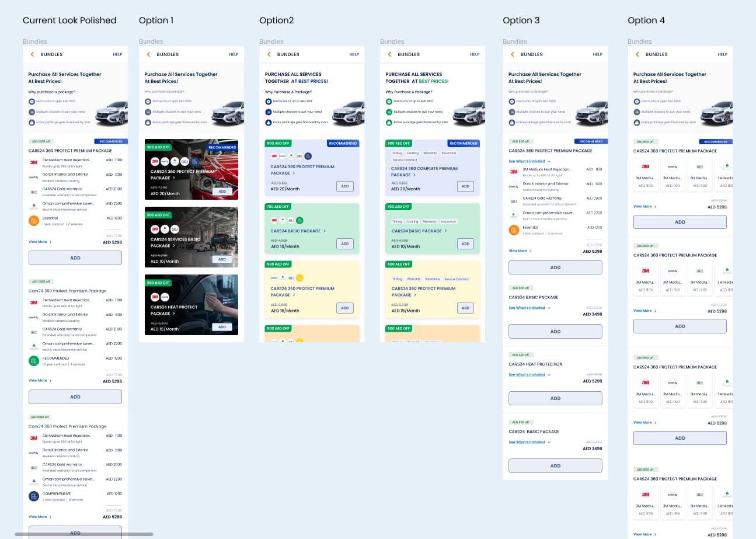Click '600 AED OFF' badge in Option 1
Viewport: 756px width, 539px height.
[158, 215]
